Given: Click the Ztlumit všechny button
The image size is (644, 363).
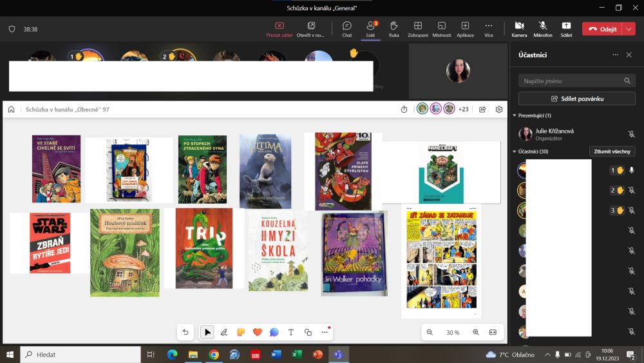Looking at the screenshot, I should pyautogui.click(x=612, y=152).
